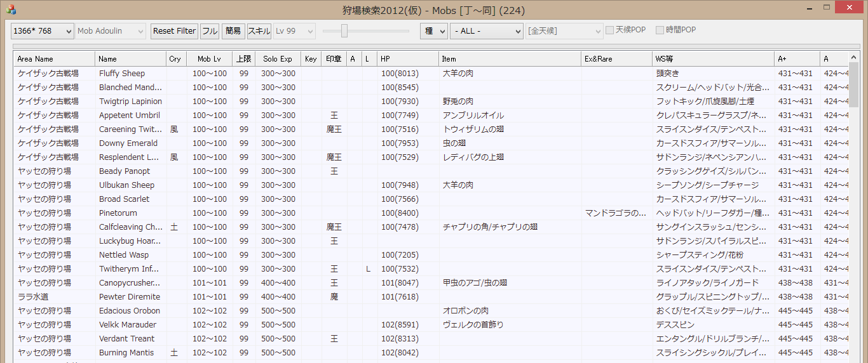This screenshot has height=363, width=868.
Task: Sort by 印章 column header
Action: coord(334,59)
